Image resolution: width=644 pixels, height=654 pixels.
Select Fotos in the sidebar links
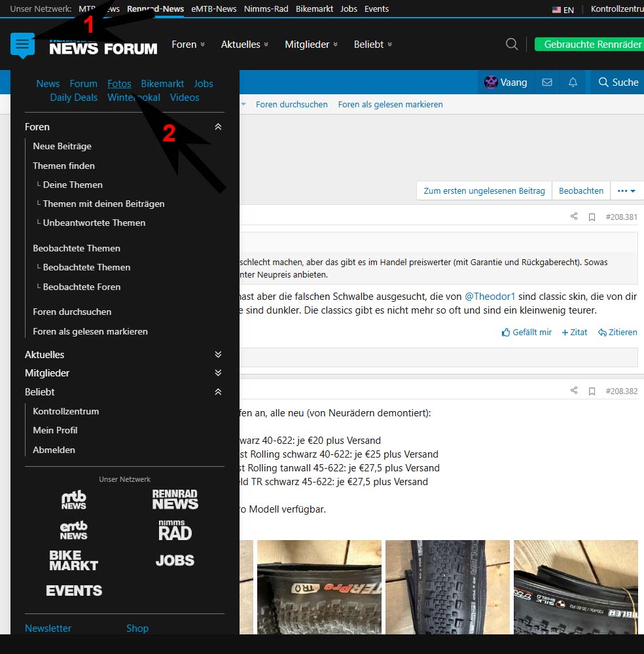[x=119, y=84]
